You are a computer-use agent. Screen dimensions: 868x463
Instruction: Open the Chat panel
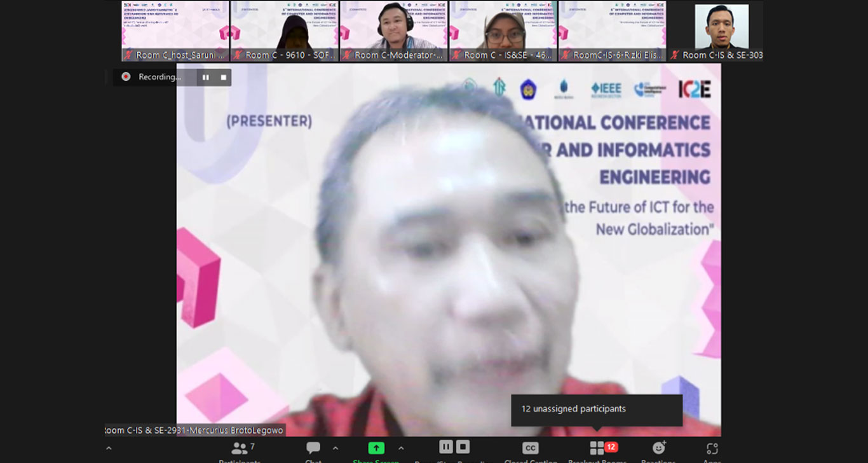point(313,449)
